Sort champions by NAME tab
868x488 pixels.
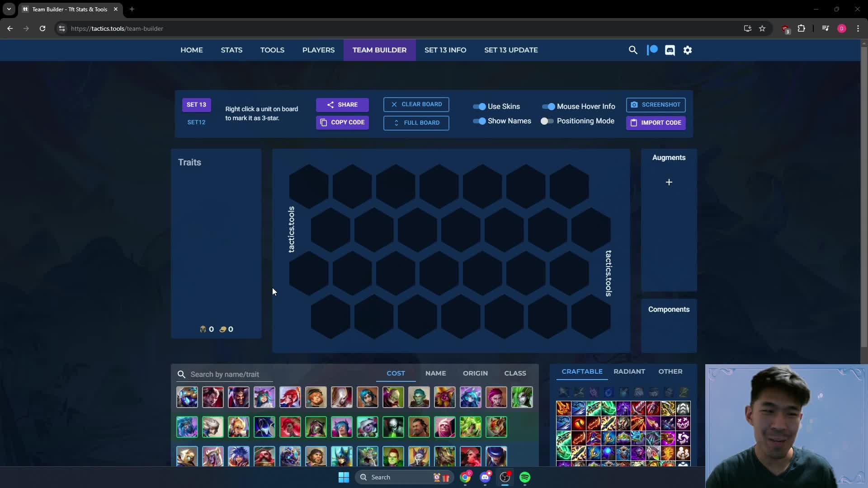tap(436, 373)
